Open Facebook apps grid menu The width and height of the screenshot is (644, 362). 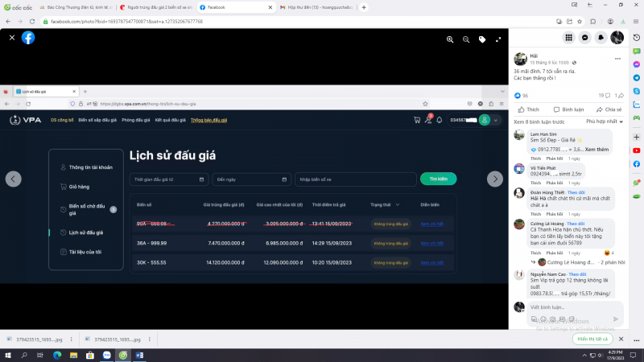tap(568, 37)
